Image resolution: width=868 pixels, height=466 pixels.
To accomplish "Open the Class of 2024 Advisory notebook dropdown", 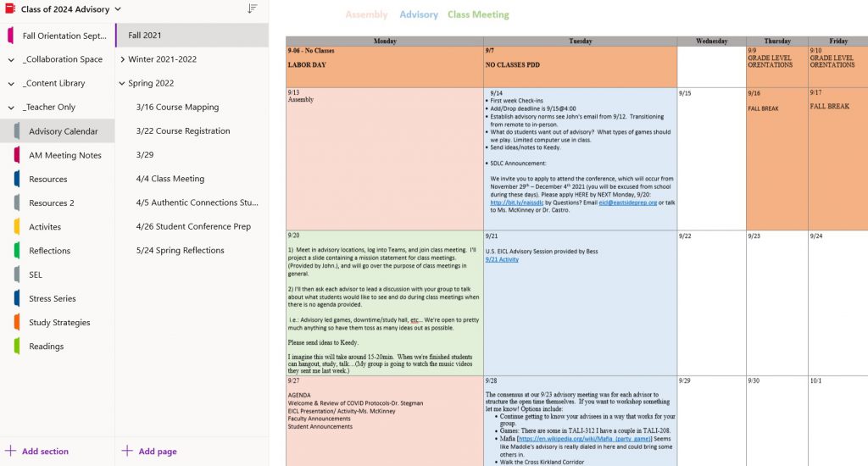I will click(x=117, y=9).
